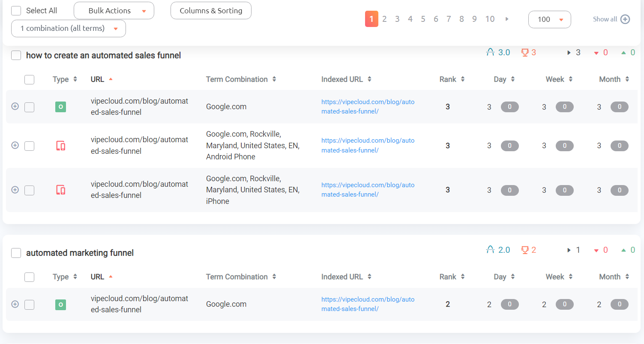This screenshot has width=644, height=344.
Task: Click the Week change badge in Android Phone row
Action: (565, 146)
